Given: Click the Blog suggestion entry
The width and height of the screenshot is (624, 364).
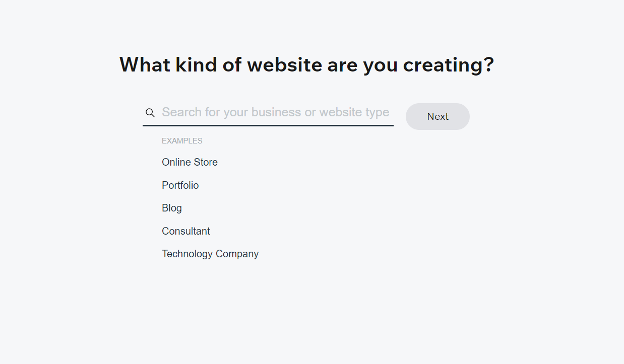Looking at the screenshot, I should pos(172,208).
